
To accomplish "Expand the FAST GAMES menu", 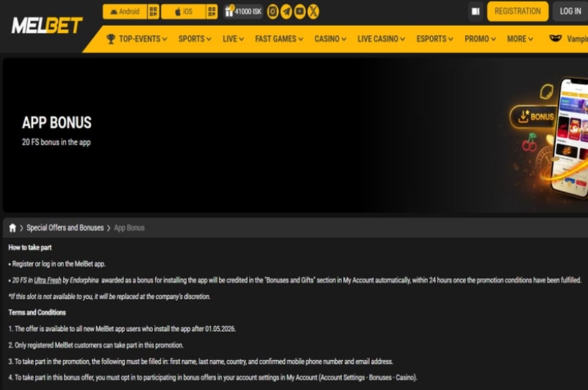I will [x=279, y=39].
